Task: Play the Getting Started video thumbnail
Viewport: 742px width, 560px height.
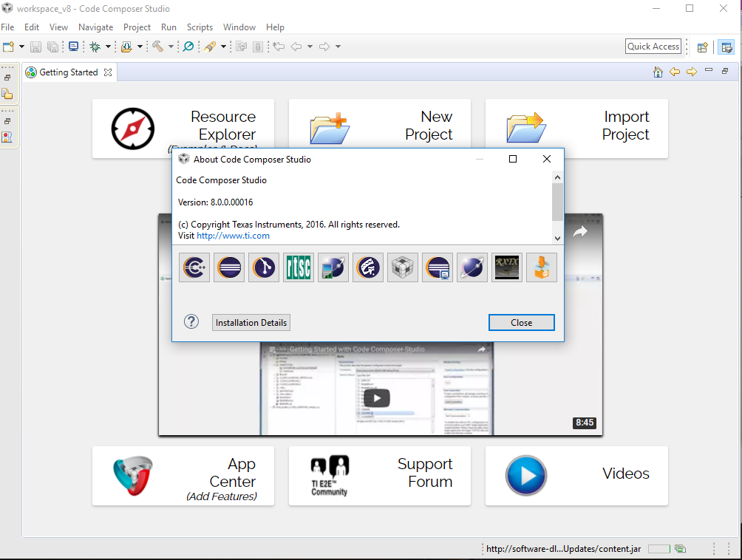Action: click(x=377, y=398)
